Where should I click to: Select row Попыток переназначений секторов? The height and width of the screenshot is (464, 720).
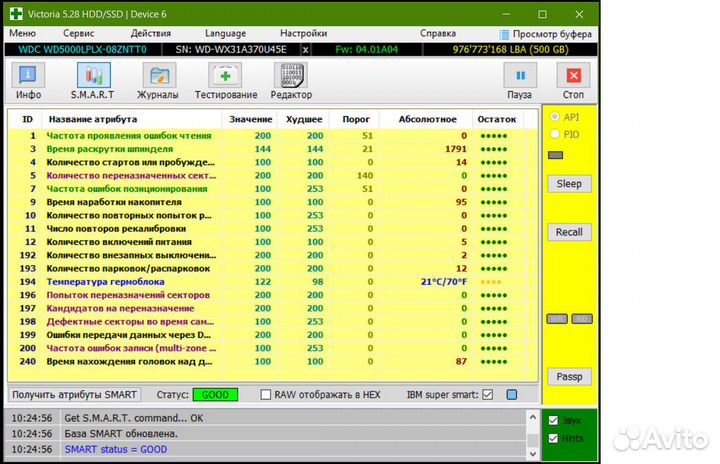pos(273,295)
